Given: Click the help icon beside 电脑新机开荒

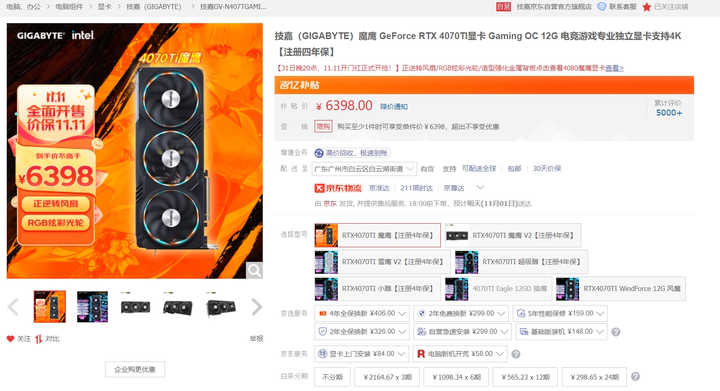Looking at the screenshot, I should [516, 354].
